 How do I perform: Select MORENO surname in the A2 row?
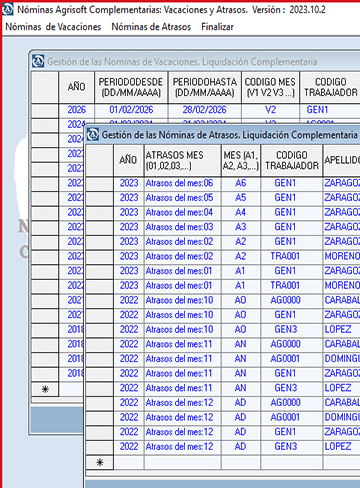pyautogui.click(x=342, y=256)
